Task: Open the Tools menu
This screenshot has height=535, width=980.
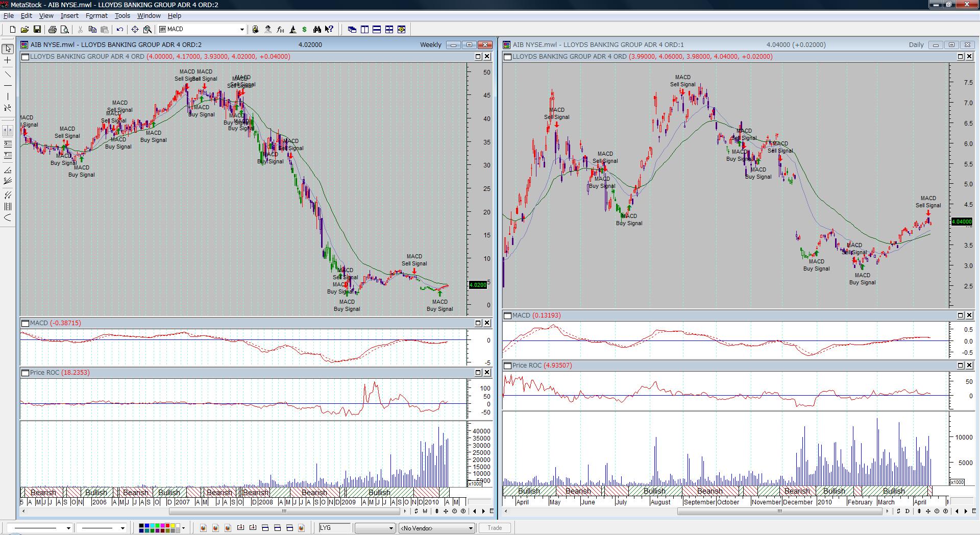Action: [122, 16]
